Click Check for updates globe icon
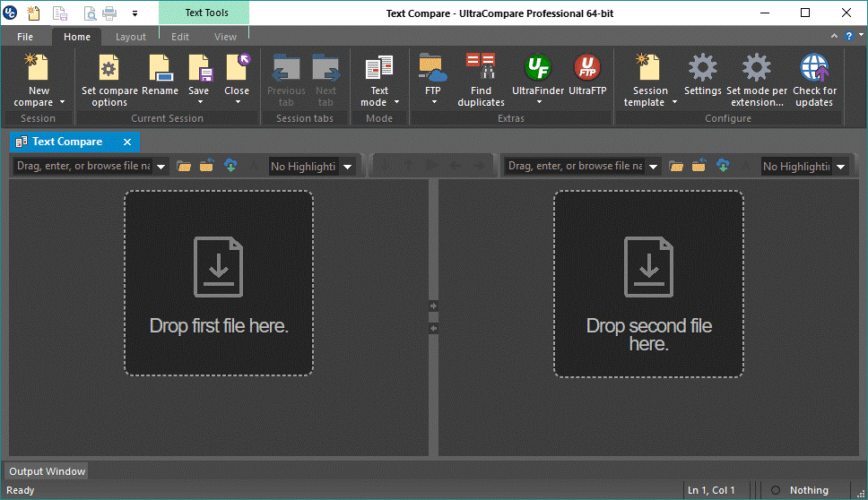 click(814, 67)
